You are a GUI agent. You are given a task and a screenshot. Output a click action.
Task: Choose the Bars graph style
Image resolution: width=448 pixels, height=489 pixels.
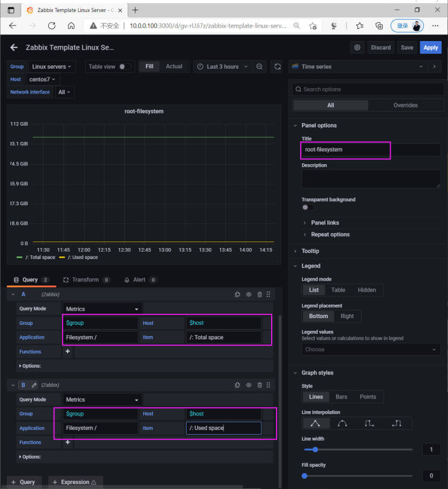341,397
